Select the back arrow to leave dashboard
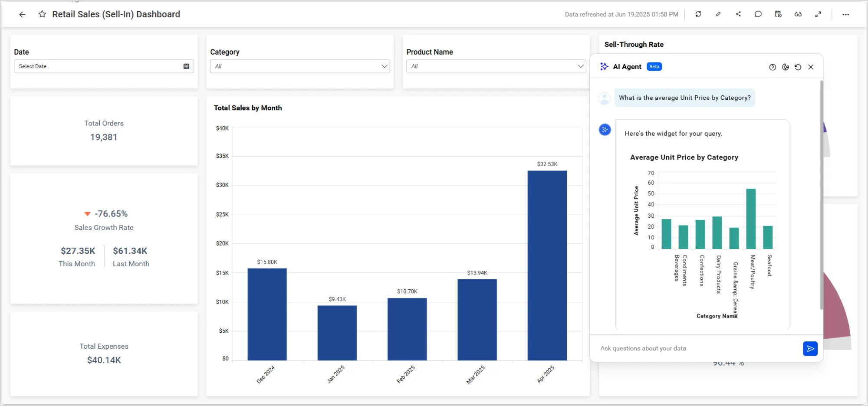 pyautogui.click(x=22, y=14)
